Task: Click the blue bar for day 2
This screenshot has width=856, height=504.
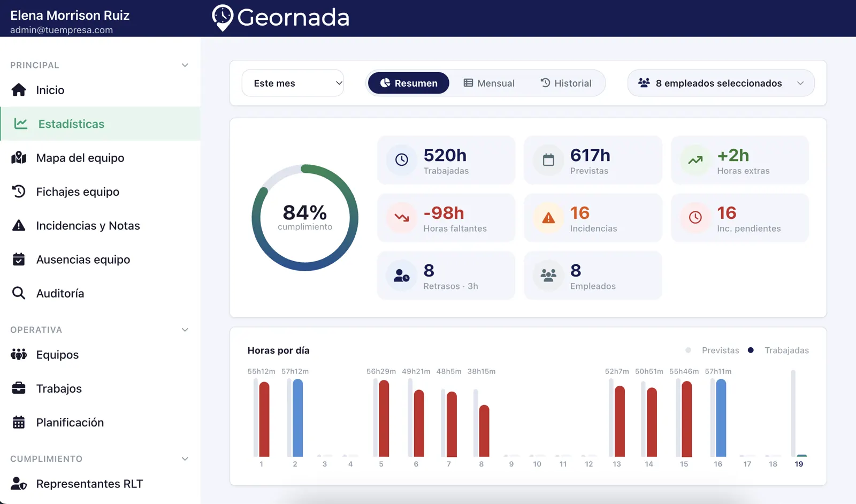Action: point(297,417)
